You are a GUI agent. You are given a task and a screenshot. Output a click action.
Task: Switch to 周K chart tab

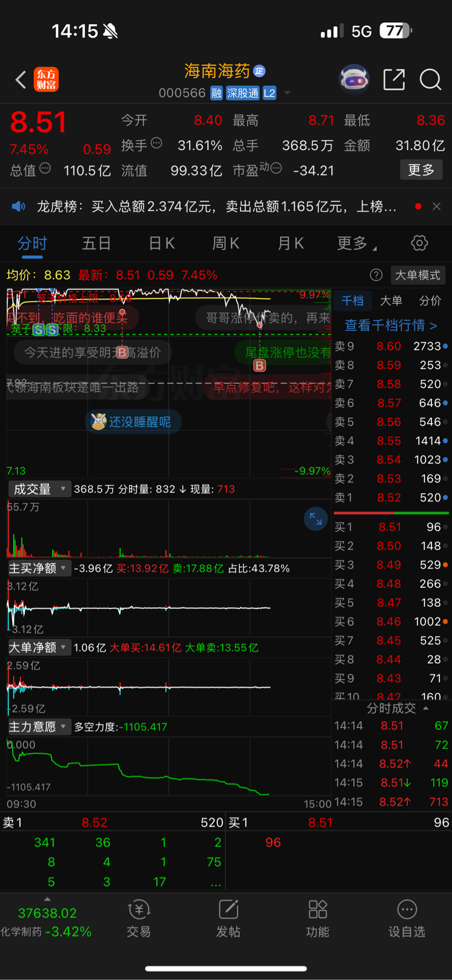click(x=225, y=244)
